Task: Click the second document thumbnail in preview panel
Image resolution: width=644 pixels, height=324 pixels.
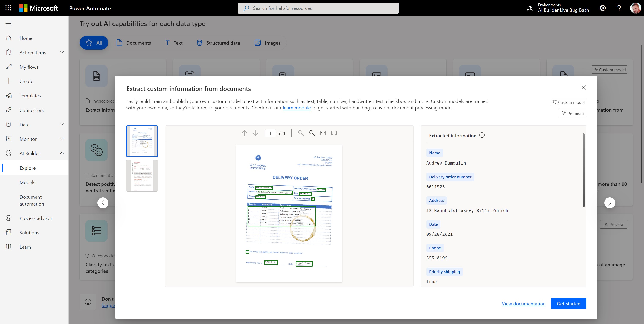Action: [x=142, y=175]
